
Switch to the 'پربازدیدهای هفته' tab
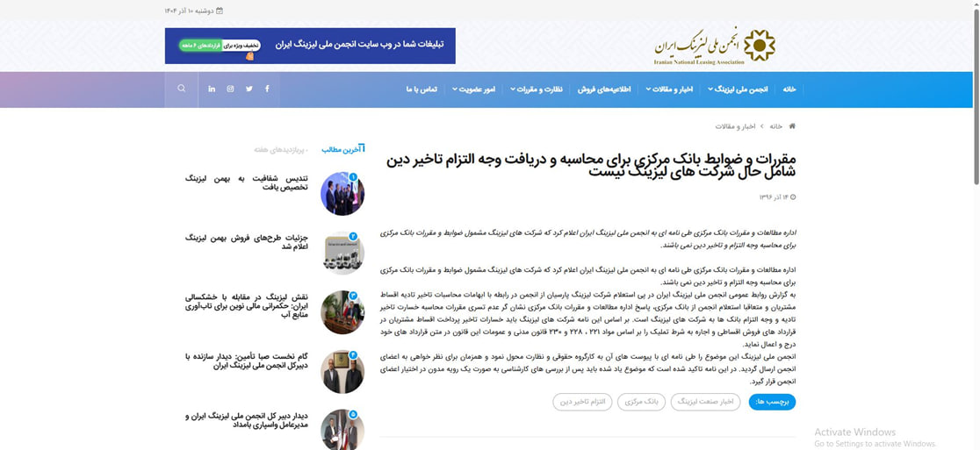point(281,149)
